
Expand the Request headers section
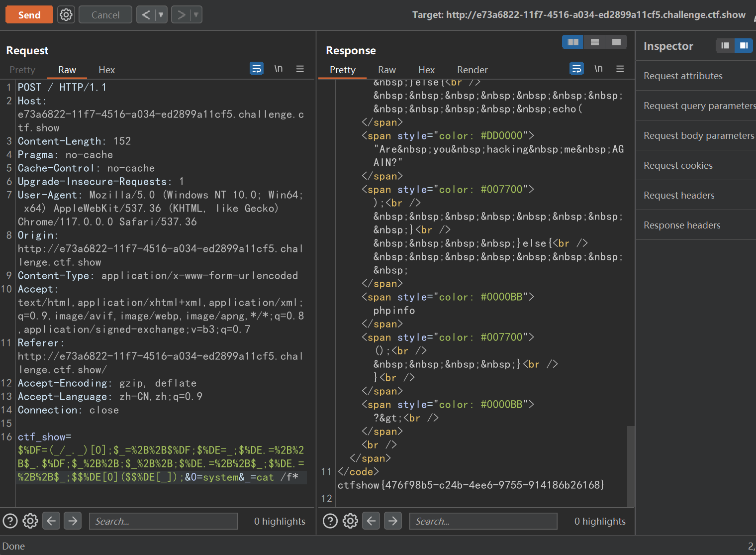click(x=696, y=195)
